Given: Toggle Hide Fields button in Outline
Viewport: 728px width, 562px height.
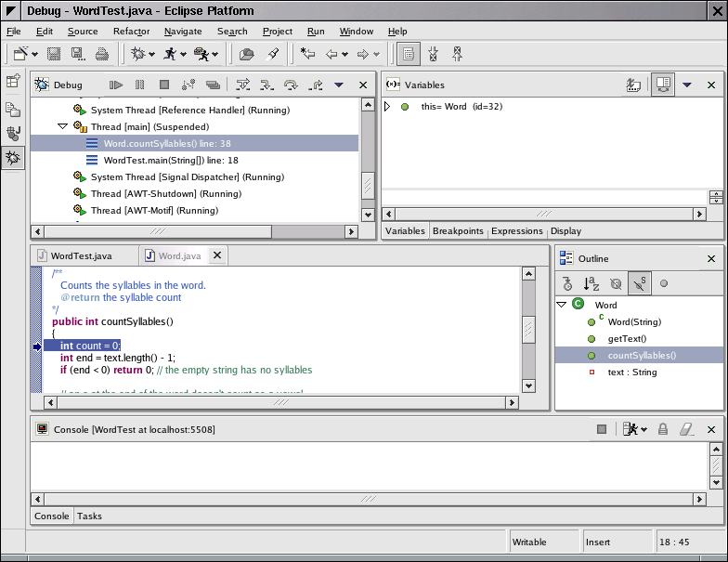Looking at the screenshot, I should [x=615, y=283].
